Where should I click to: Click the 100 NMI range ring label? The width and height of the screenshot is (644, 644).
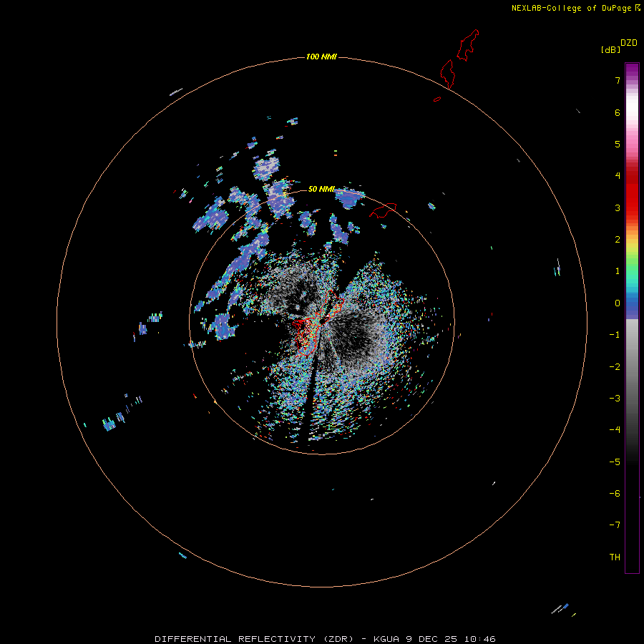[x=321, y=57]
